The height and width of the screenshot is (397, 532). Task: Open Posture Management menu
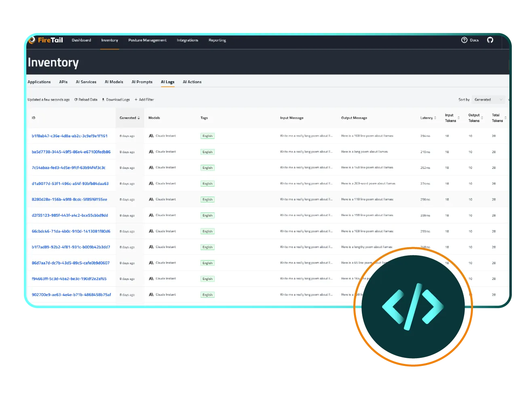pyautogui.click(x=147, y=40)
